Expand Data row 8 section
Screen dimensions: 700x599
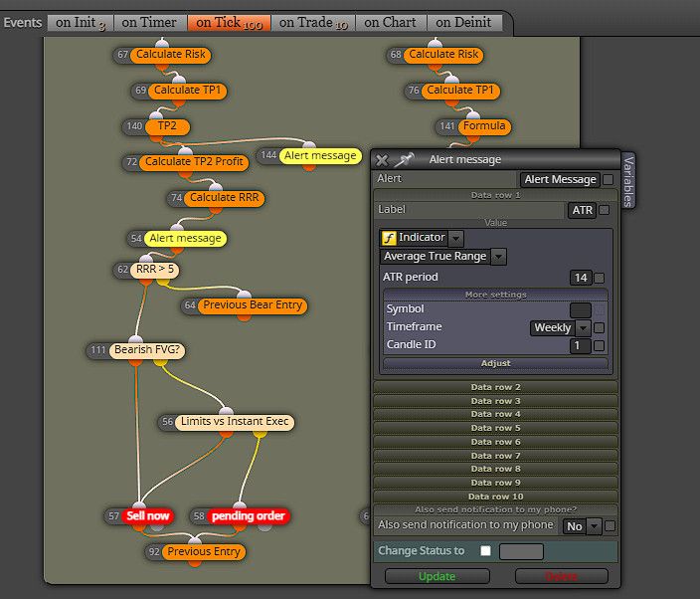495,469
